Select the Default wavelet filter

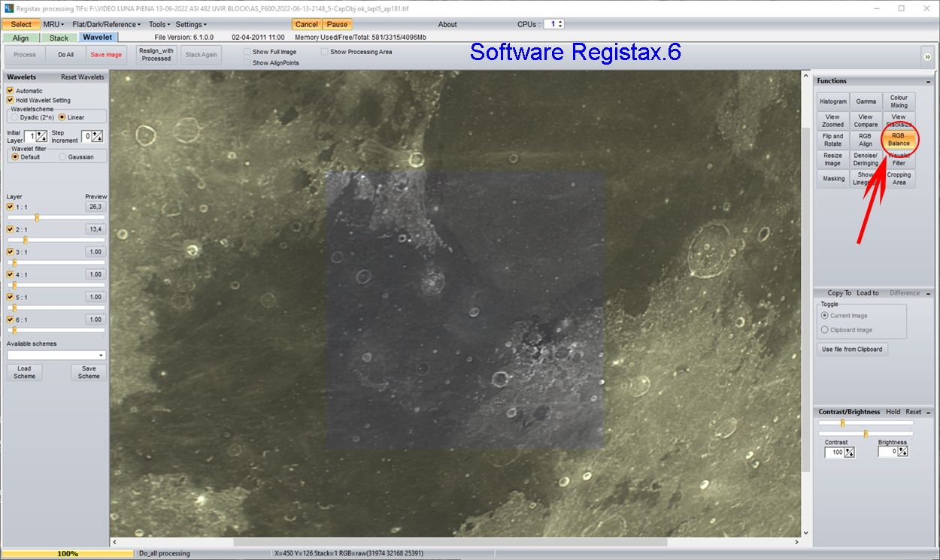point(15,157)
